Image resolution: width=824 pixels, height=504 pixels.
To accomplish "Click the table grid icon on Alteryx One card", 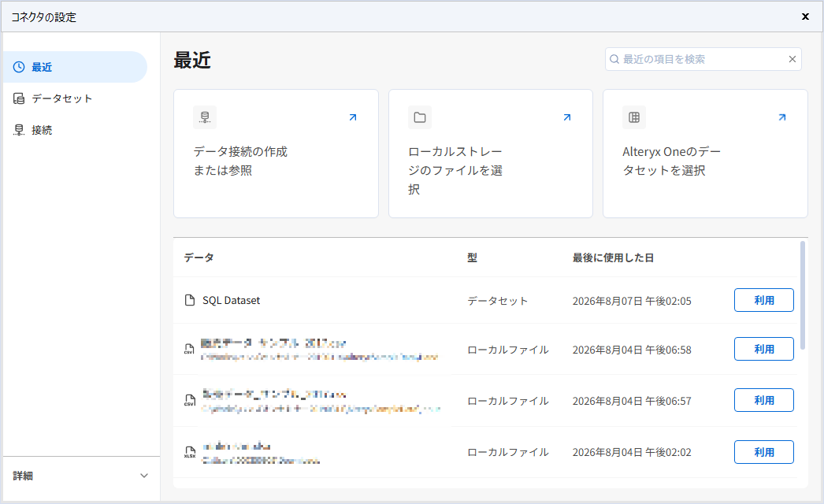I will point(634,117).
